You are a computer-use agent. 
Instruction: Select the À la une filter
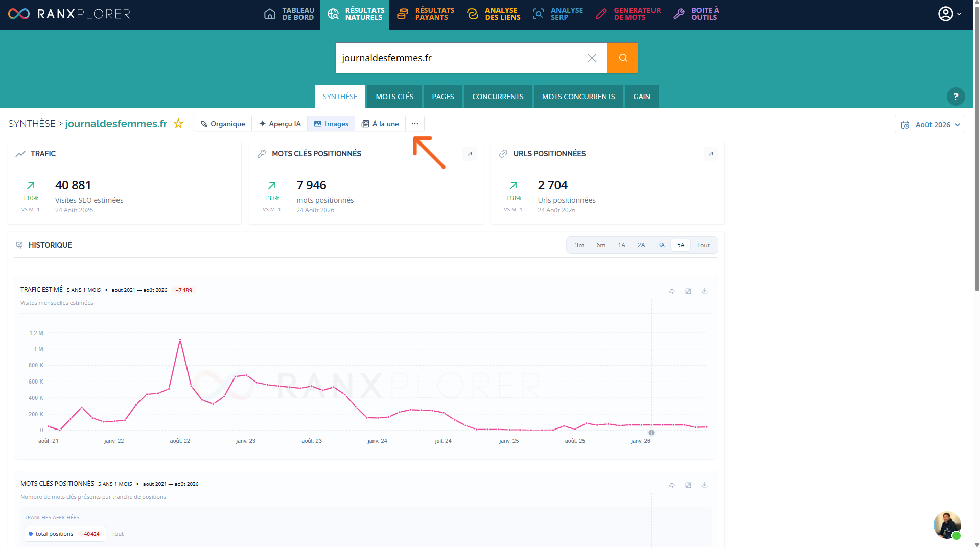(380, 124)
